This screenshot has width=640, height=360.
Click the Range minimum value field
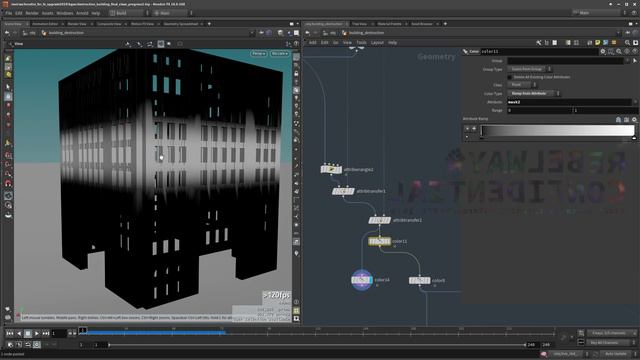click(540, 111)
